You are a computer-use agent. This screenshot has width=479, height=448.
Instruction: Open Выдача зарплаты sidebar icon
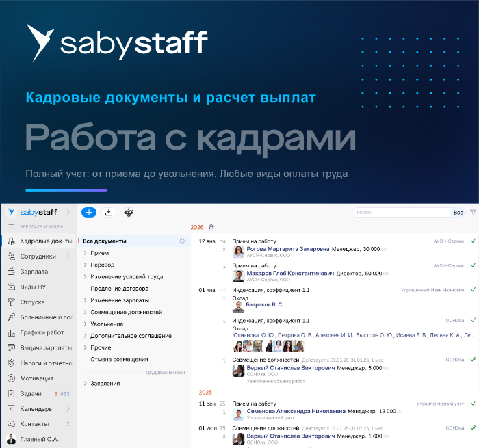(x=12, y=347)
